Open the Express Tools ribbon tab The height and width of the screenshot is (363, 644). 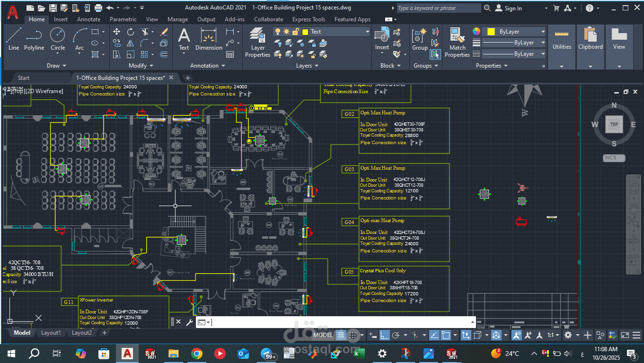click(309, 19)
